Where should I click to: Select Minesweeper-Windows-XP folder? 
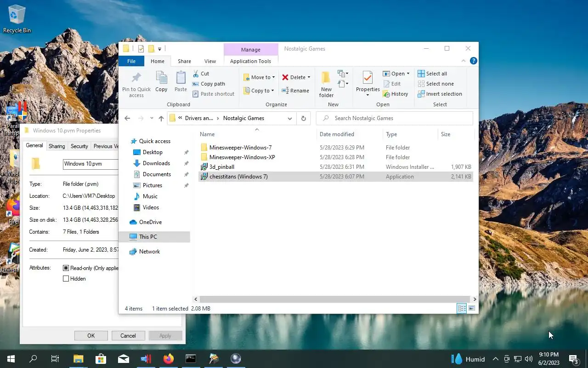pyautogui.click(x=242, y=157)
